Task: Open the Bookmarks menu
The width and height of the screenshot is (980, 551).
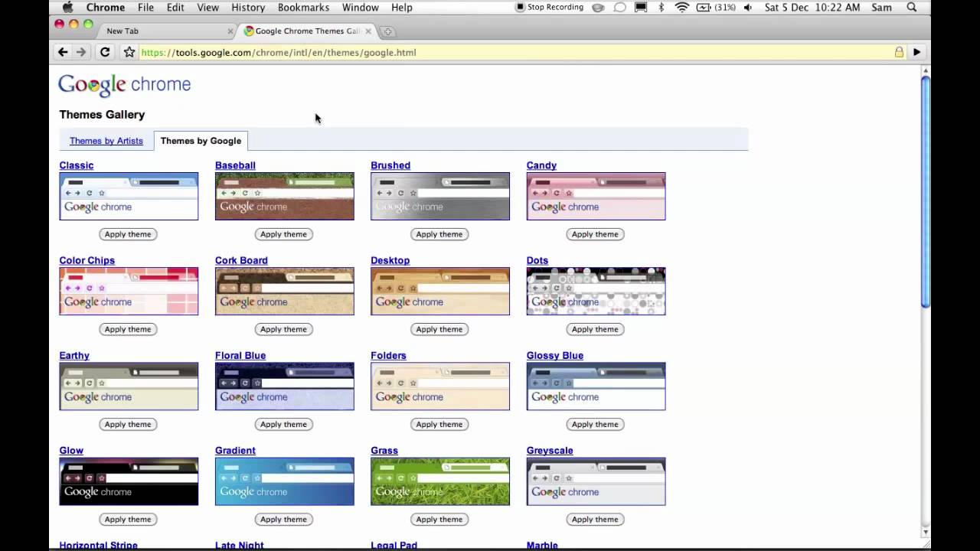Action: (x=303, y=8)
